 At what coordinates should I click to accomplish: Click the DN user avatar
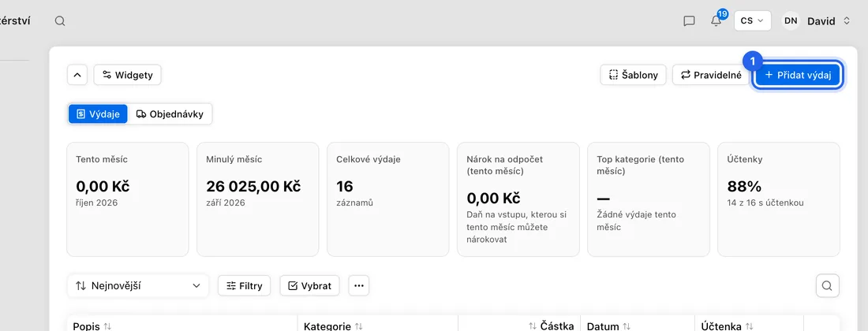click(791, 21)
